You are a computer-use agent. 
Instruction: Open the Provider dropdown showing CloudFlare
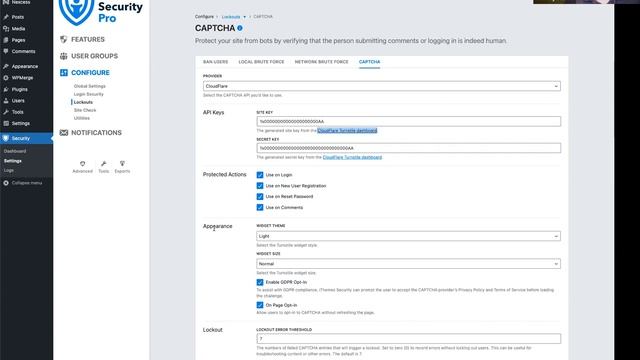pos(382,86)
